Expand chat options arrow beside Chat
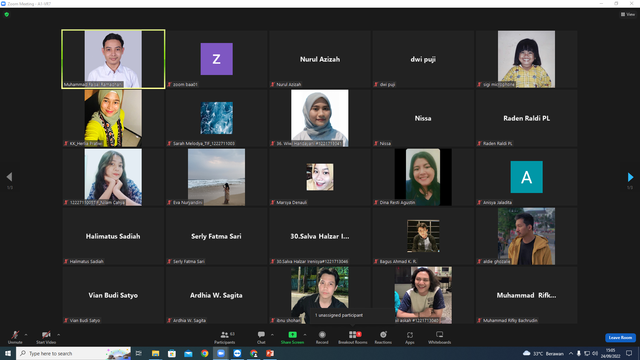 (x=272, y=335)
